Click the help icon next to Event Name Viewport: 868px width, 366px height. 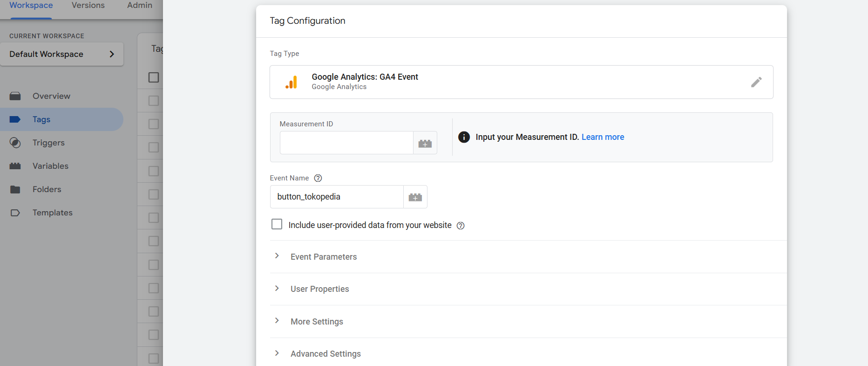(x=318, y=178)
